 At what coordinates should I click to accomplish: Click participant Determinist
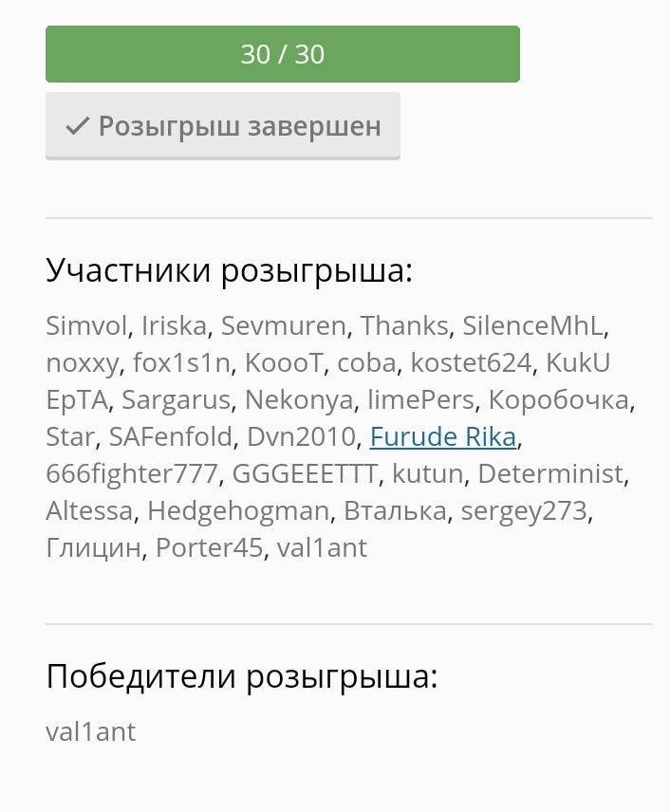[550, 474]
